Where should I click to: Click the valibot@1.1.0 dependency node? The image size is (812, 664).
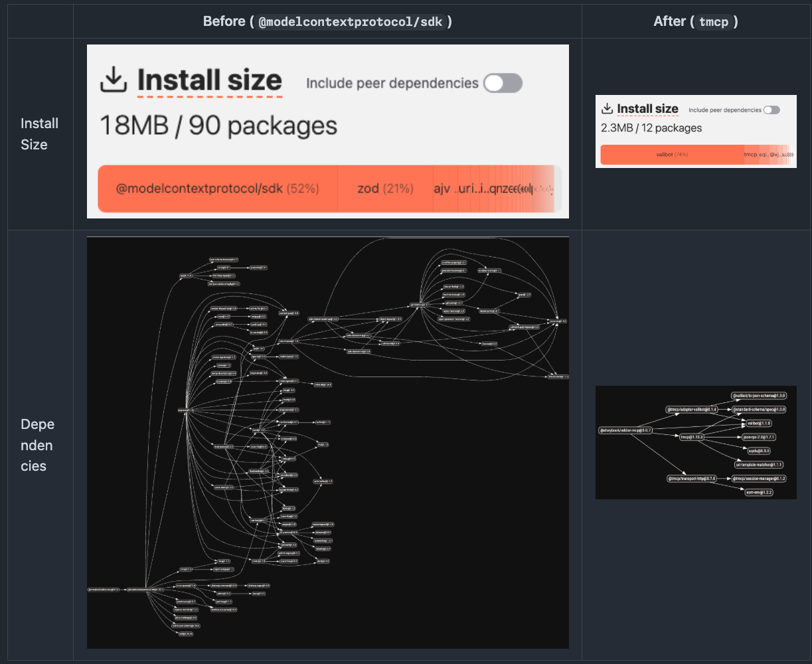[758, 423]
